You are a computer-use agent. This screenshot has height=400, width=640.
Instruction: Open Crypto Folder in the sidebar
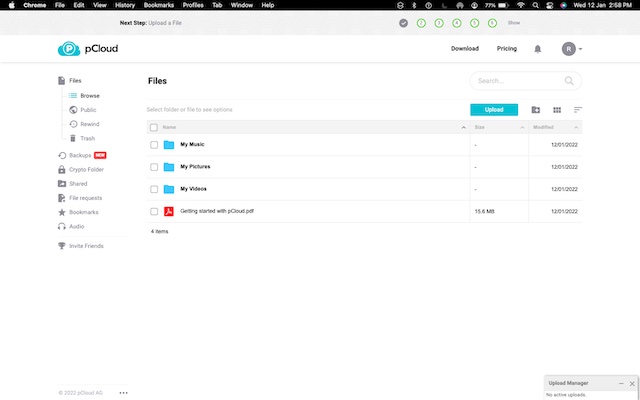(x=81, y=169)
